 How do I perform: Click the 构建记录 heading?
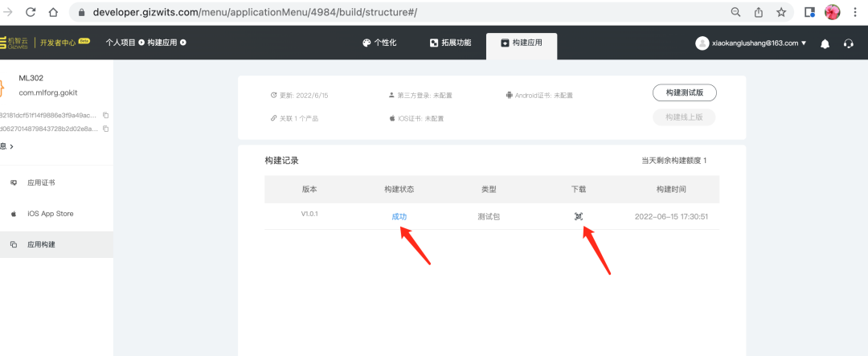282,161
